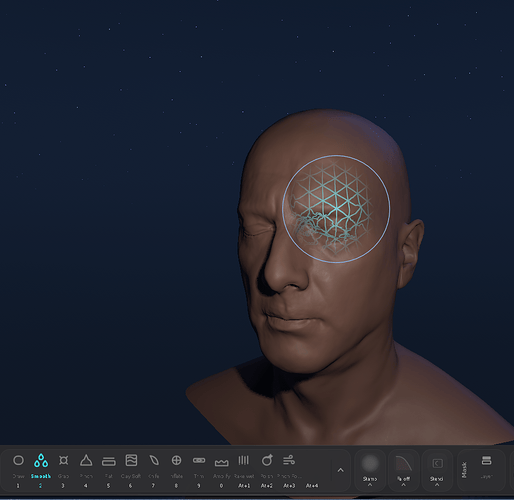This screenshot has width=514, height=500.
Task: Open the Falloff curve preview
Action: 404,463
